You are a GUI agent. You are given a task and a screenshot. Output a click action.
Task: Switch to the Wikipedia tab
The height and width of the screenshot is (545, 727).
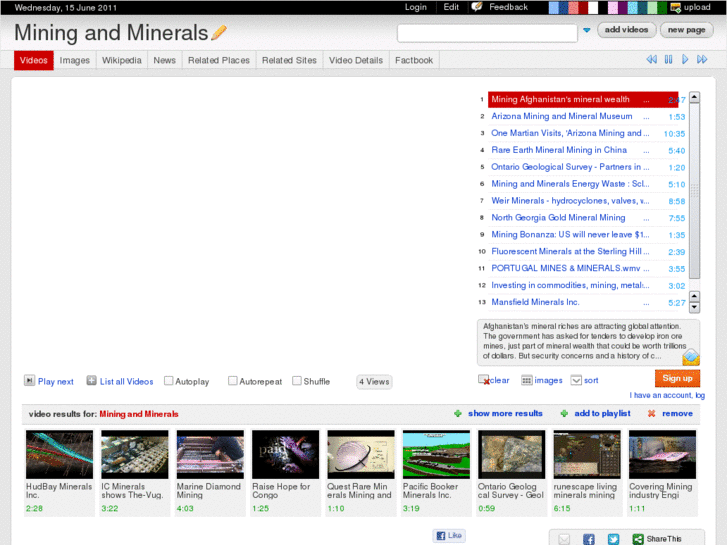tap(122, 60)
